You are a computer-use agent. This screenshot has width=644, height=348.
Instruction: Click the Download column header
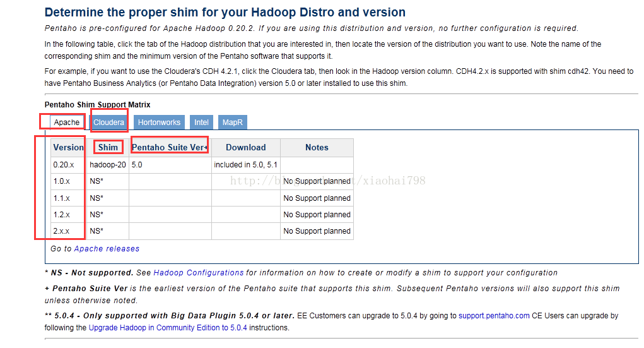click(x=245, y=148)
